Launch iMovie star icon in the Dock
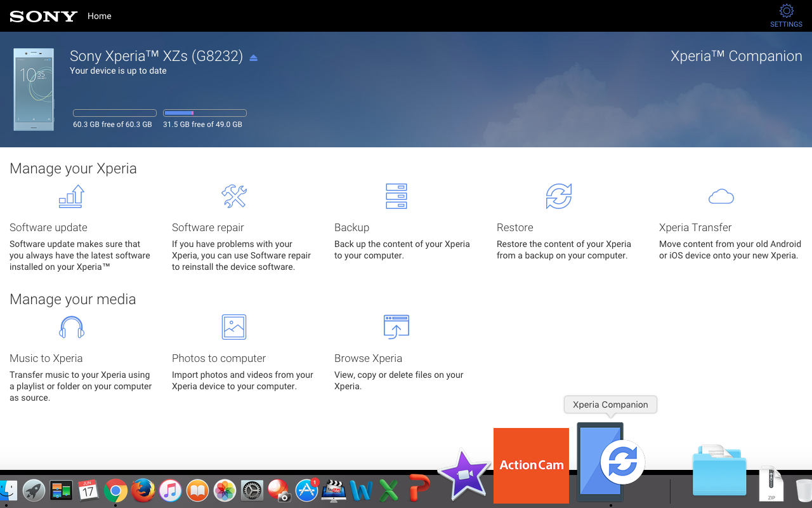This screenshot has width=812, height=508. tap(464, 475)
